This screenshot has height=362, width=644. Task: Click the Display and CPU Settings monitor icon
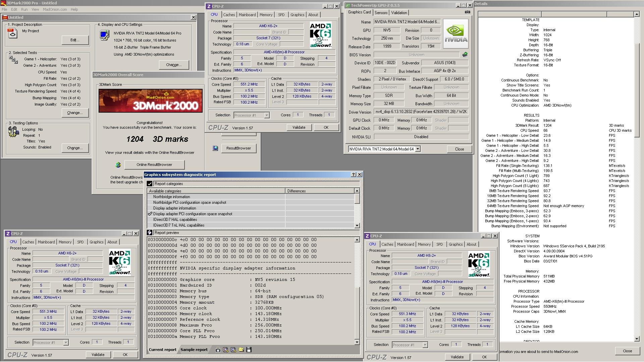pos(104,35)
